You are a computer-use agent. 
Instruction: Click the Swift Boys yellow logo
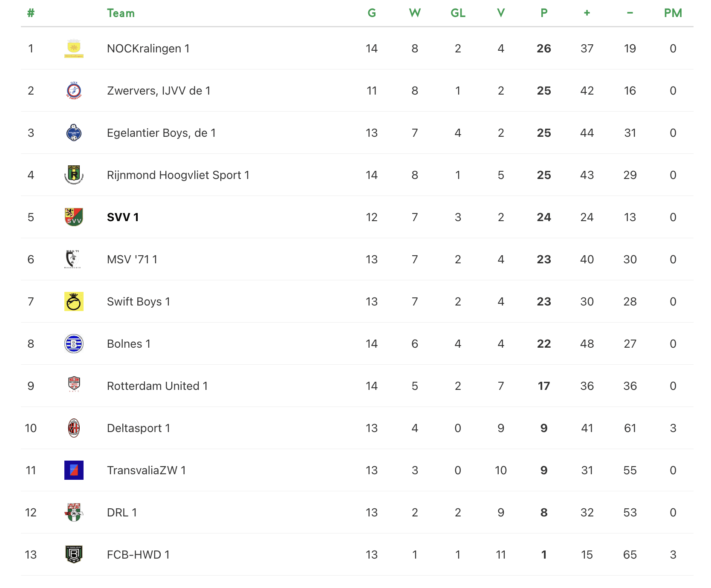click(74, 302)
